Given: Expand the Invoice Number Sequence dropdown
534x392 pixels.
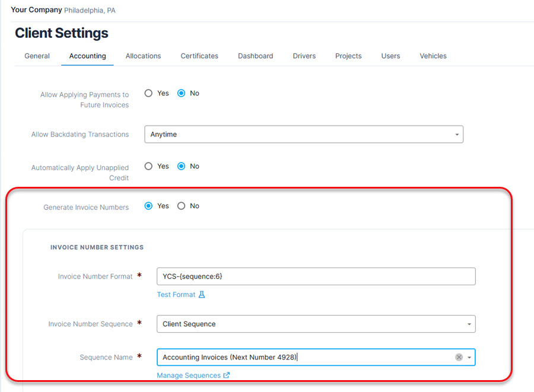Looking at the screenshot, I should pyautogui.click(x=315, y=324).
